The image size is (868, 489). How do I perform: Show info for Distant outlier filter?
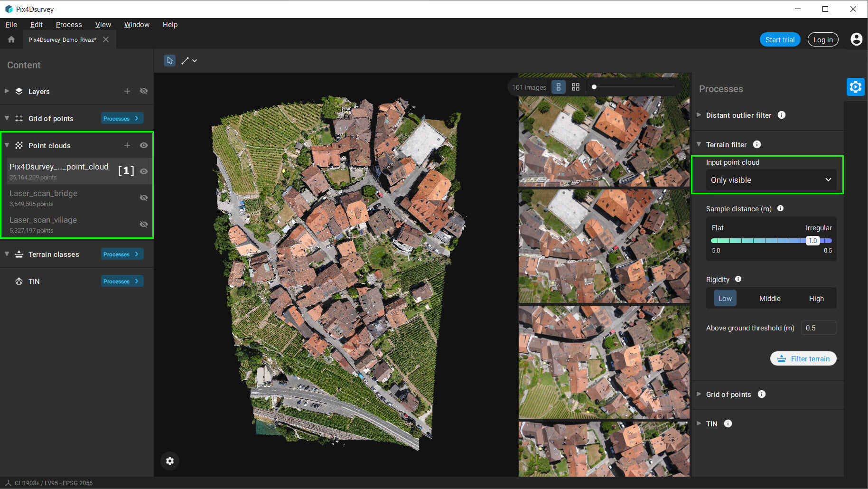tap(782, 115)
